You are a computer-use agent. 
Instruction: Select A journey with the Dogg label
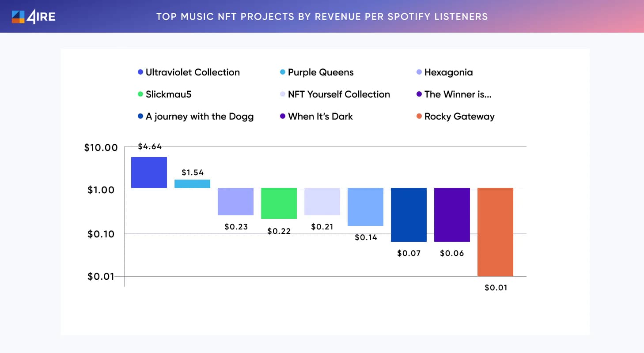(x=200, y=117)
